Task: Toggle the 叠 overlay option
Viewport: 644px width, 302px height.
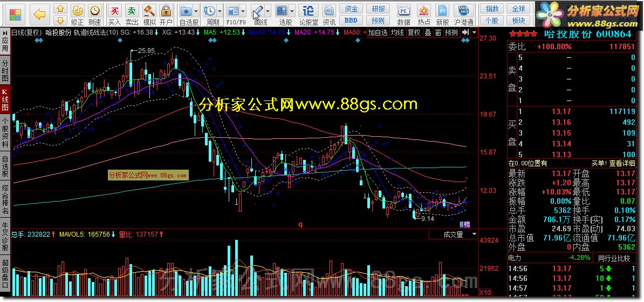Action: point(428,32)
